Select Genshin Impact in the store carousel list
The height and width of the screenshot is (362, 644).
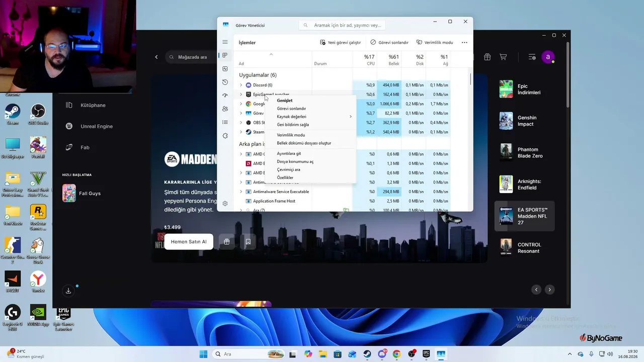click(525, 121)
